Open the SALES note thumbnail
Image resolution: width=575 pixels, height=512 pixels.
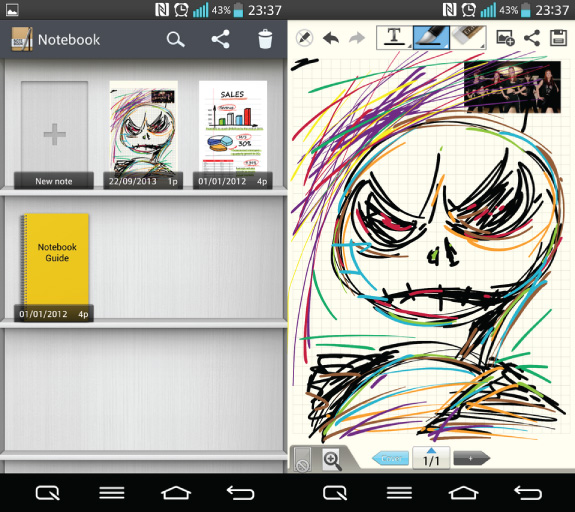(233, 134)
